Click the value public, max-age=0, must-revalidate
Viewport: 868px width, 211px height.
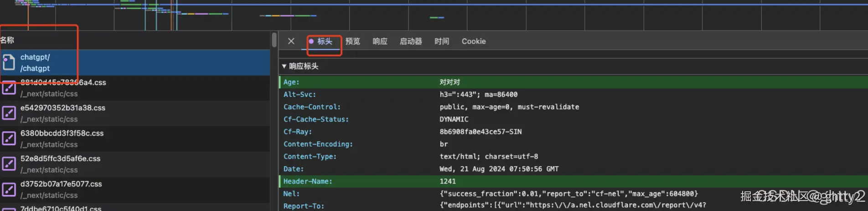tap(509, 107)
